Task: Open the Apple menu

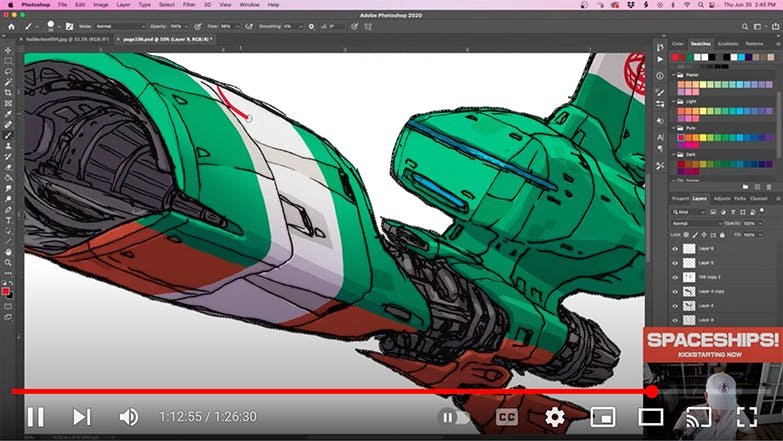Action: [10, 4]
